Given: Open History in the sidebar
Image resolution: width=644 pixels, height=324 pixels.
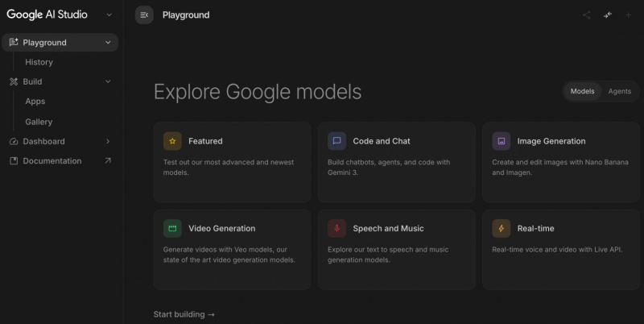Looking at the screenshot, I should [39, 62].
